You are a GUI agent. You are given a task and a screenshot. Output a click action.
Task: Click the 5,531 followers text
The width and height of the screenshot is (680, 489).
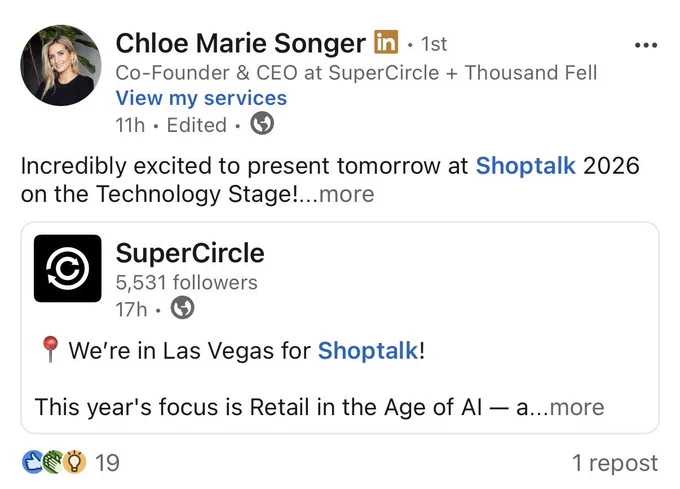point(186,282)
